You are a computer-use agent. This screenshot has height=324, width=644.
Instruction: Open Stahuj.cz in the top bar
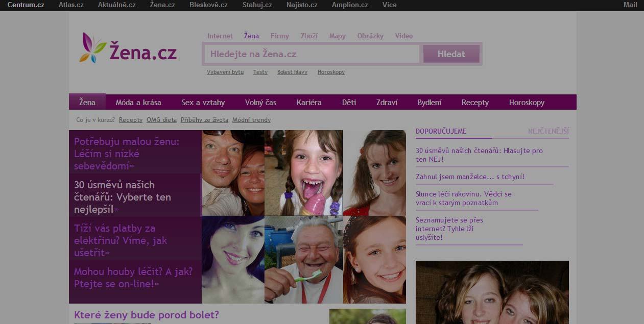257,5
